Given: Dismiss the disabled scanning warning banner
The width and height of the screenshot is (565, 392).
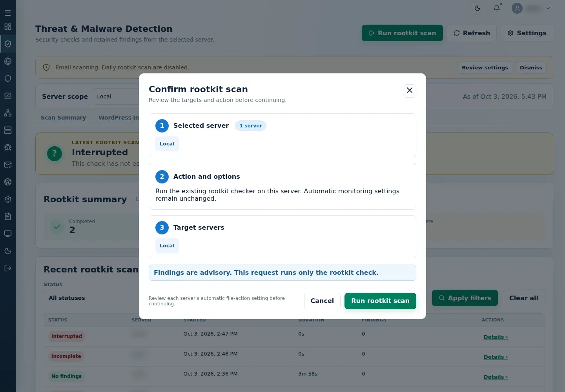Looking at the screenshot, I should [531, 67].
